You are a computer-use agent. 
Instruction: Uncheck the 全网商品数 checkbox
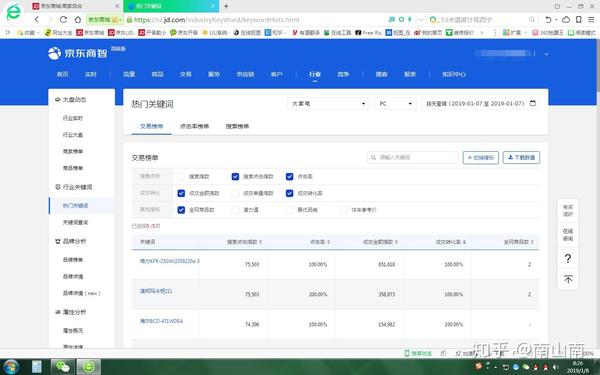click(181, 210)
